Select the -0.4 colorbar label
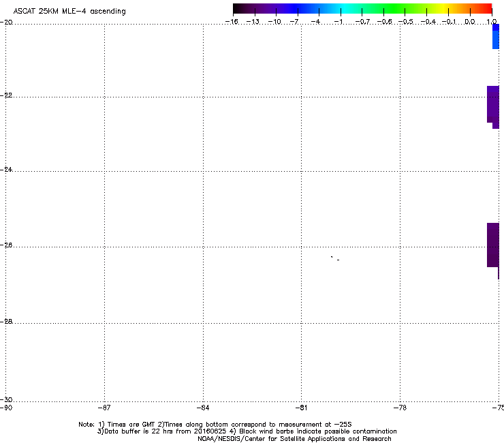This screenshot has height=443, width=504. coord(428,22)
